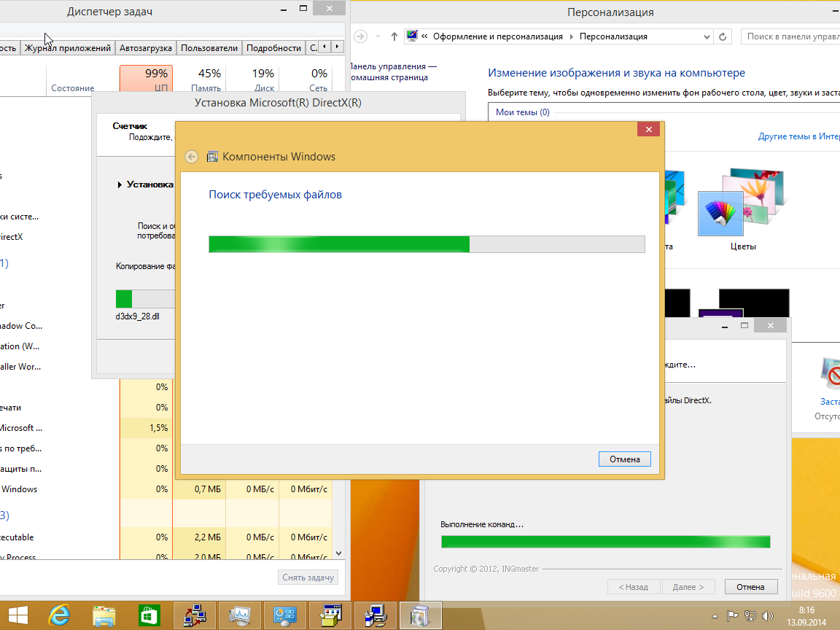This screenshot has width=840, height=630.
Task: Minimize the INGmaster installer window
Action: [724, 326]
